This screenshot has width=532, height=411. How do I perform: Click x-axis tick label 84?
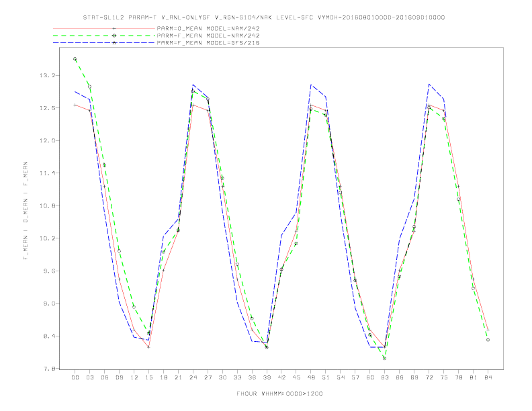[x=488, y=377]
